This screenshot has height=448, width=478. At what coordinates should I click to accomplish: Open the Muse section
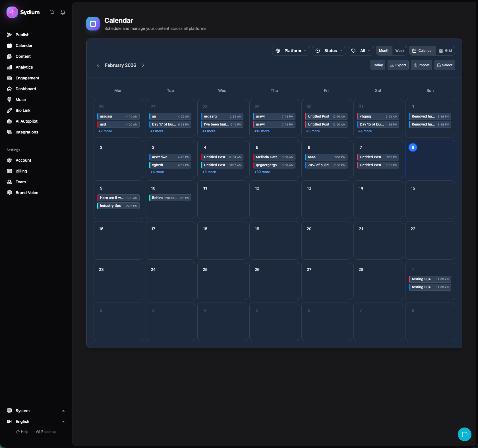tap(20, 100)
